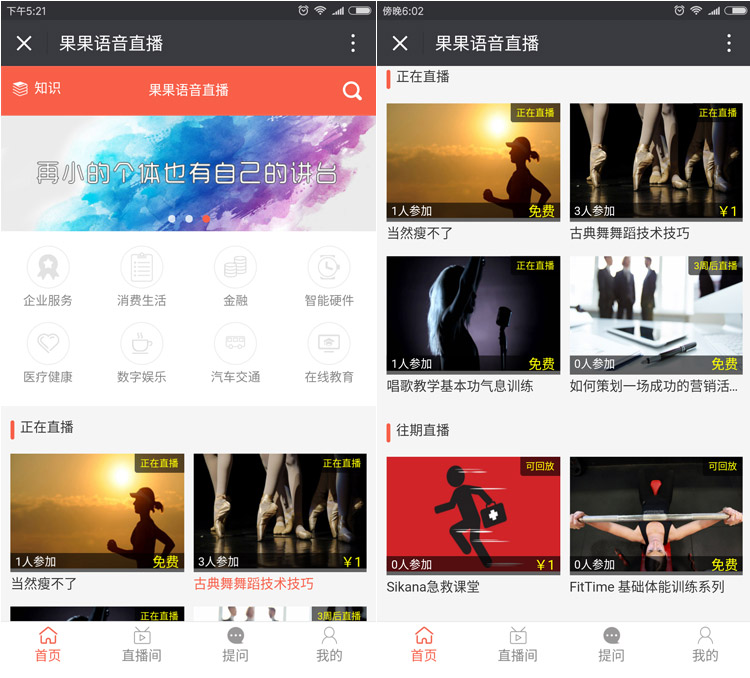Tap the search magnifier in orange header
This screenshot has width=750, height=678.
tap(352, 90)
